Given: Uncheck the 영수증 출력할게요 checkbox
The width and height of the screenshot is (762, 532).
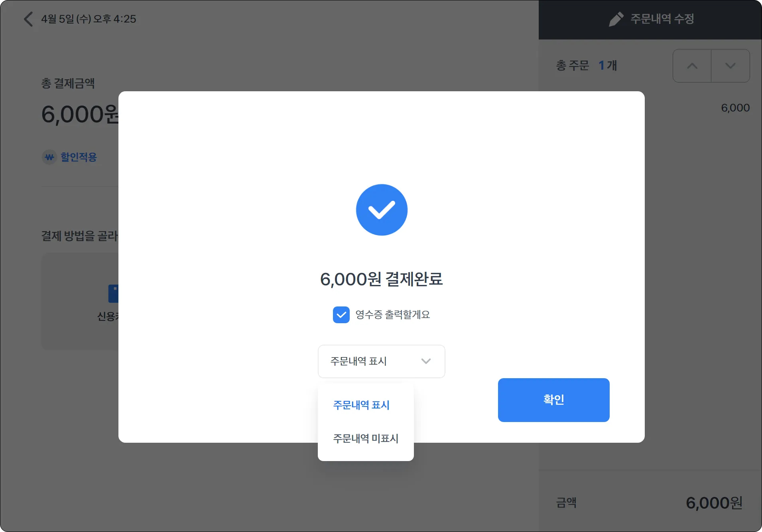Looking at the screenshot, I should (341, 315).
